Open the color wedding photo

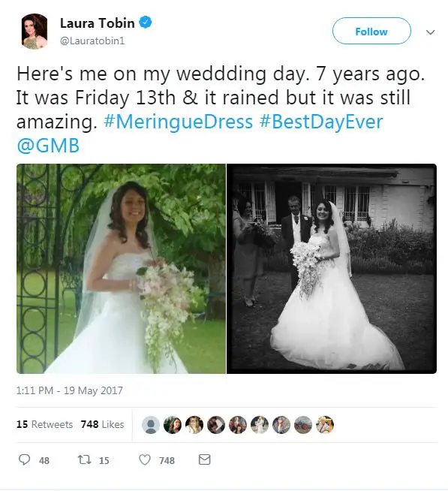[x=121, y=269]
